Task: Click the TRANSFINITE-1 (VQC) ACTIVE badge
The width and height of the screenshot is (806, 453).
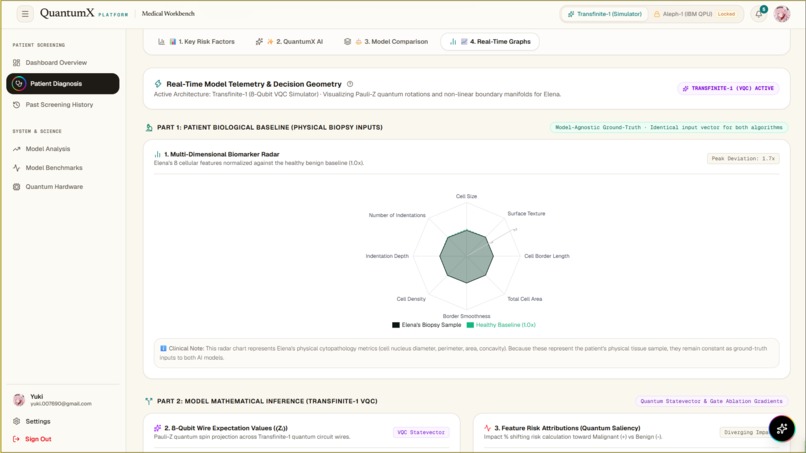Action: tap(728, 88)
